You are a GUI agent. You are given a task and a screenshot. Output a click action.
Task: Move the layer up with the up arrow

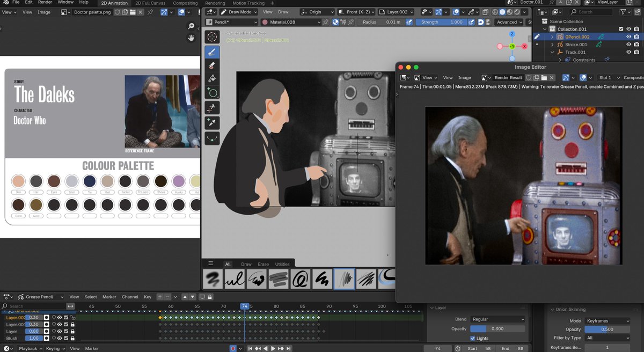185,297
